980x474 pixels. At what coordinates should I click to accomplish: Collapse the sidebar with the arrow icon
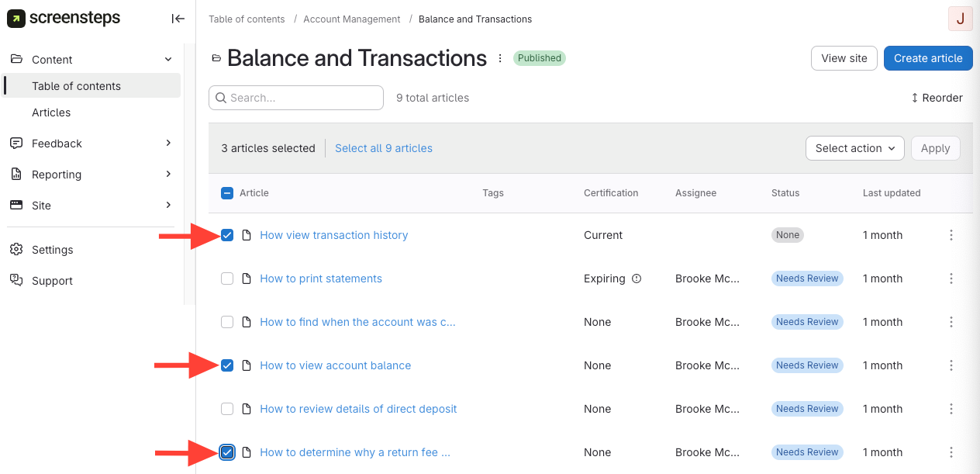point(178,19)
